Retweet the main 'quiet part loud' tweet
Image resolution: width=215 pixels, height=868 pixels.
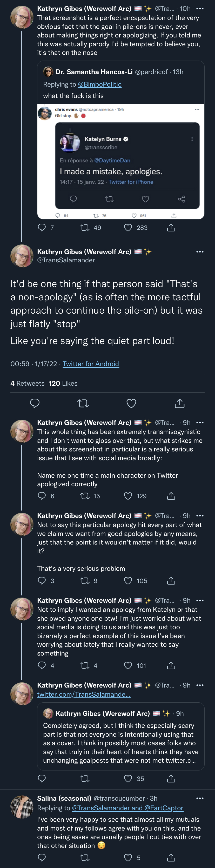point(83,403)
